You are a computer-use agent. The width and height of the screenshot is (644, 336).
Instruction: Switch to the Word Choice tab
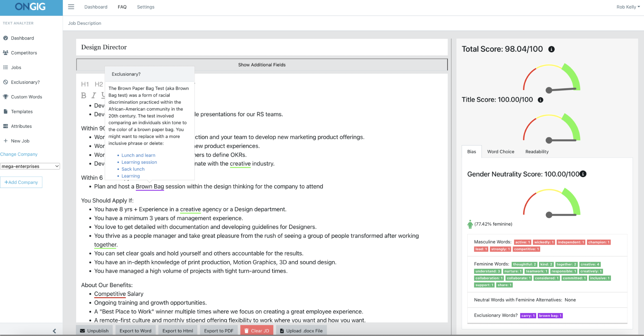(x=501, y=151)
